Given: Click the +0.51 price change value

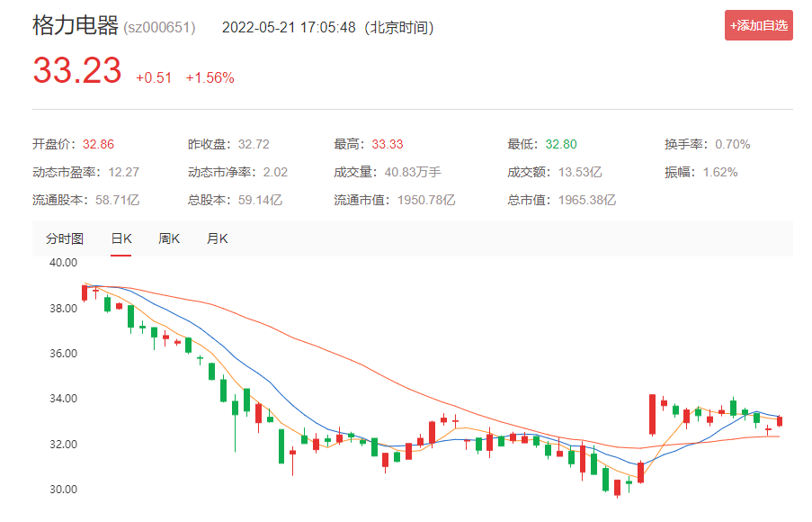Looking at the screenshot, I should tap(153, 78).
